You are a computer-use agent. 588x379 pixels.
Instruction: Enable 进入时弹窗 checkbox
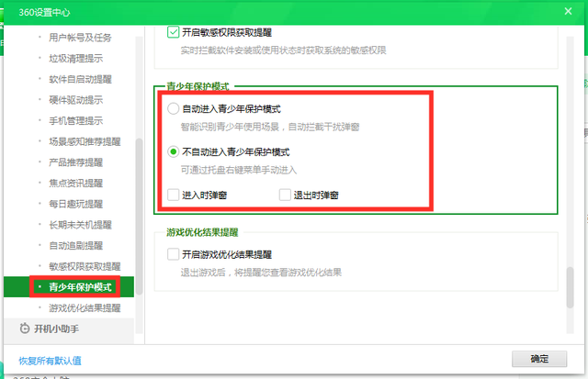pos(173,195)
